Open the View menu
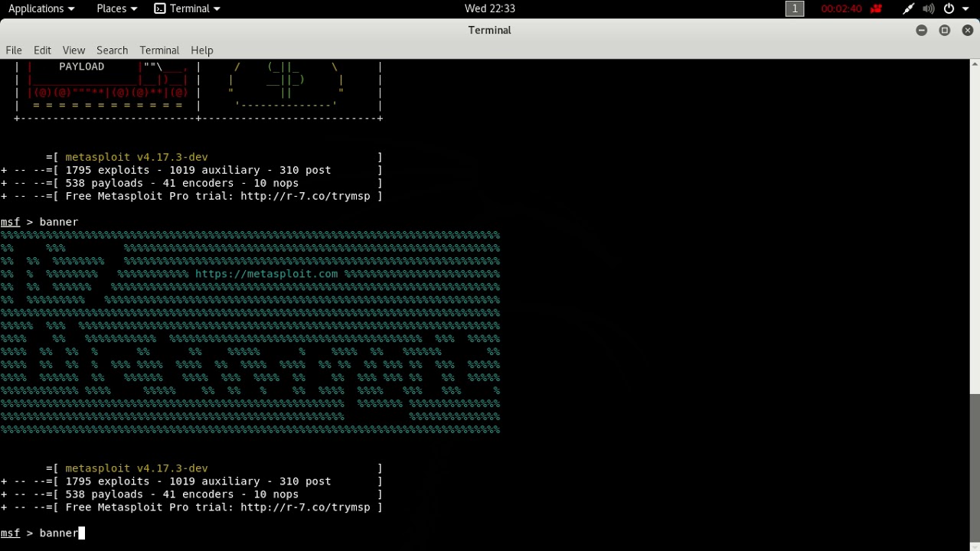The height and width of the screenshot is (551, 980). [73, 50]
